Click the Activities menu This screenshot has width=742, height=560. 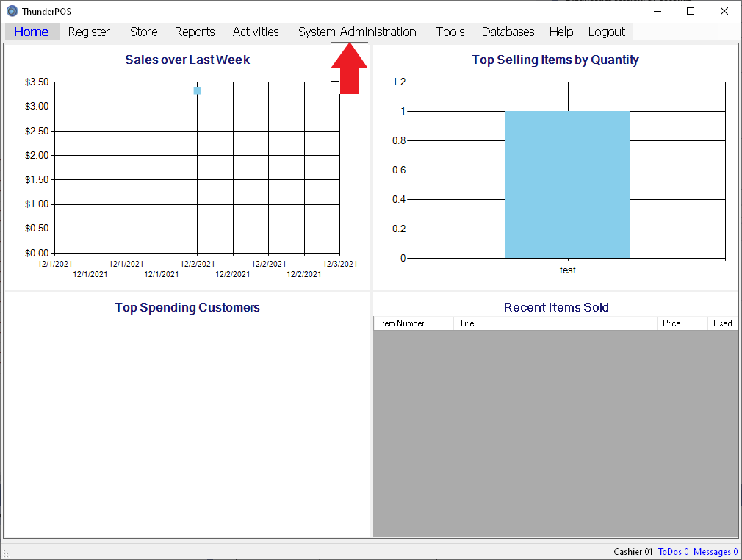(256, 32)
